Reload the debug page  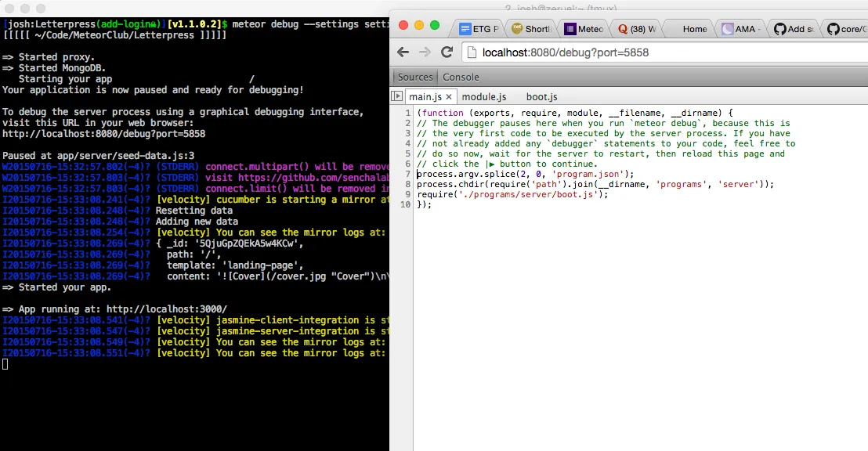(x=447, y=52)
